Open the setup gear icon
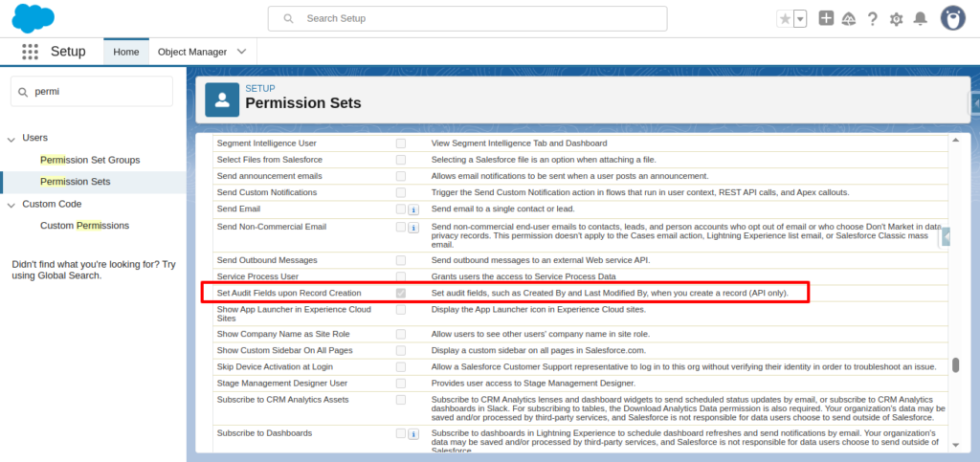Viewport: 980px width, 462px height. [x=896, y=19]
